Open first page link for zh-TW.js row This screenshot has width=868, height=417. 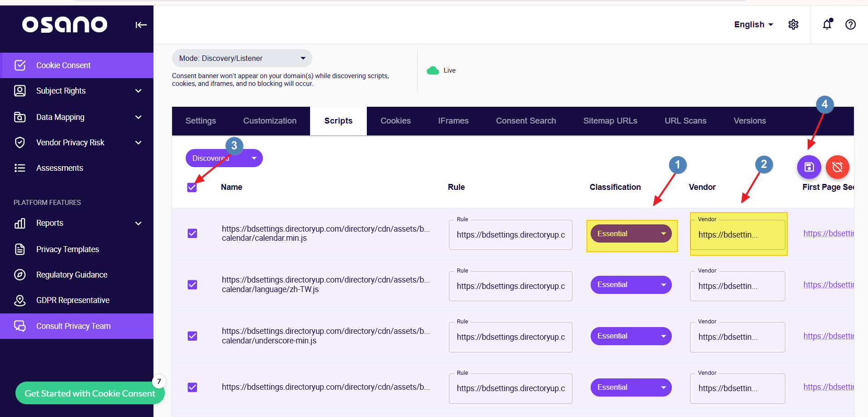pos(829,285)
